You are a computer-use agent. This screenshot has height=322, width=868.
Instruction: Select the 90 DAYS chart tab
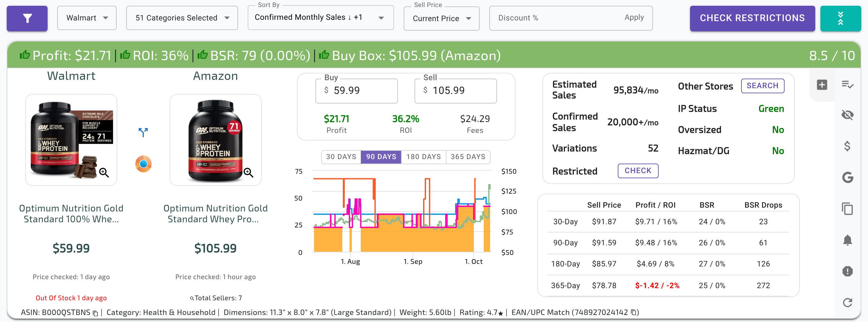[381, 157]
